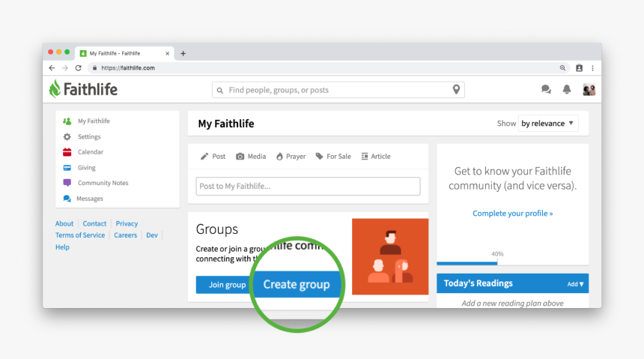Click the purple Community Notes icon

(x=67, y=183)
